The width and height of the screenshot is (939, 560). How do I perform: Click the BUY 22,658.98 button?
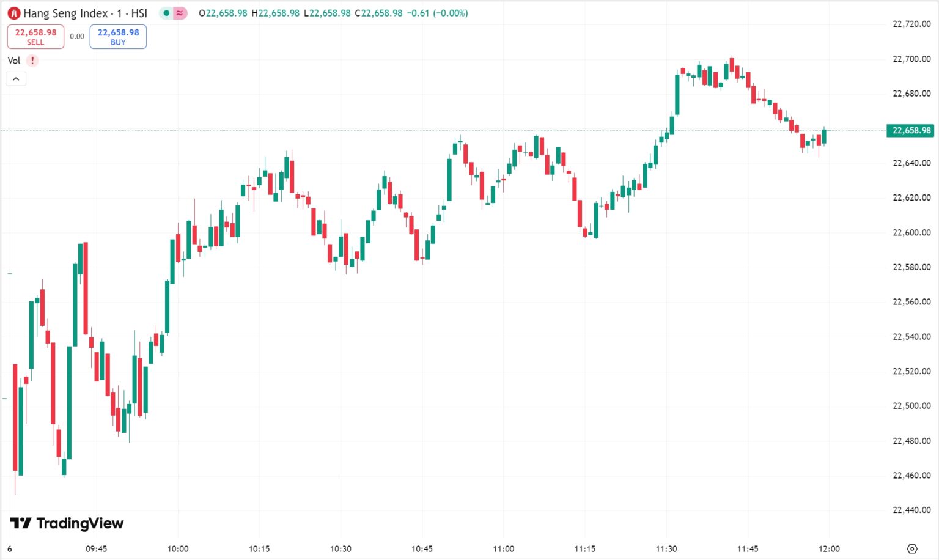(x=118, y=37)
